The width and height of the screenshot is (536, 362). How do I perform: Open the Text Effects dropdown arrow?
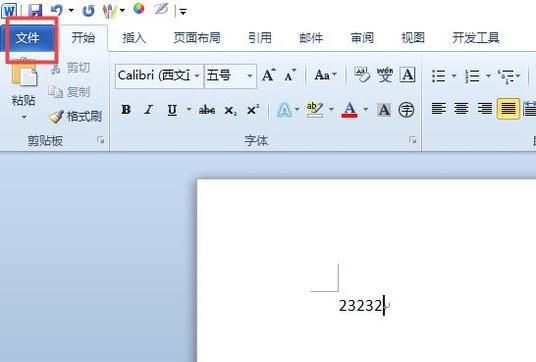[297, 109]
